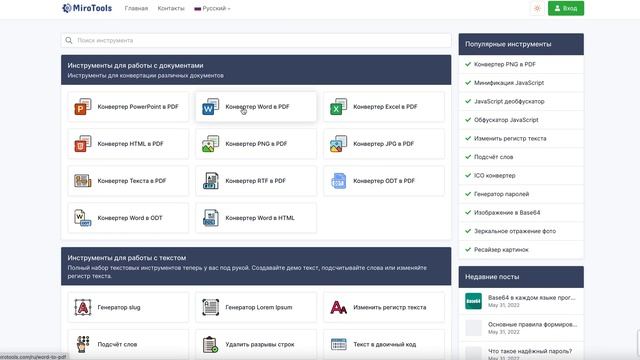The height and width of the screenshot is (360, 640).
Task: Open Генератор паролей popular link
Action: (501, 194)
